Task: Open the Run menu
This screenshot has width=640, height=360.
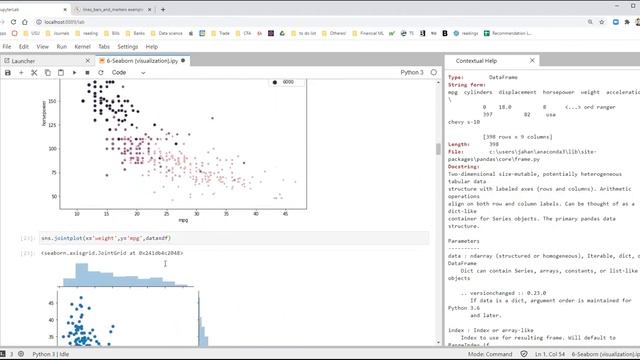Action: tap(62, 47)
